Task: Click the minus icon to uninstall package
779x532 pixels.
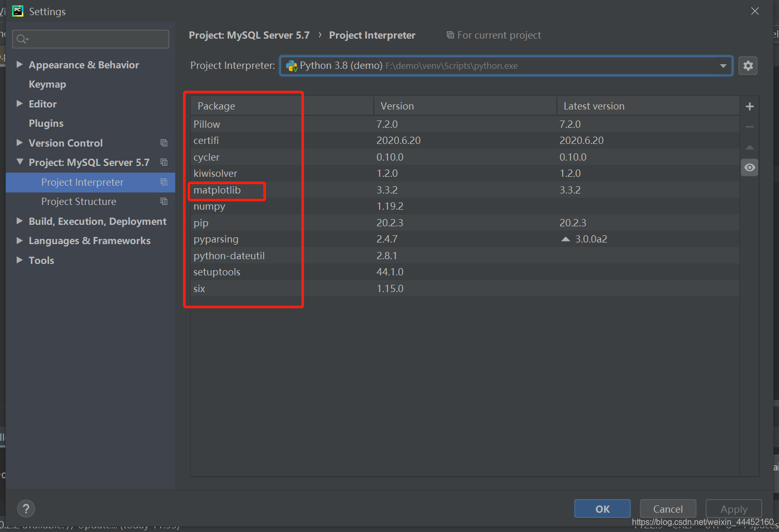Action: click(x=750, y=127)
